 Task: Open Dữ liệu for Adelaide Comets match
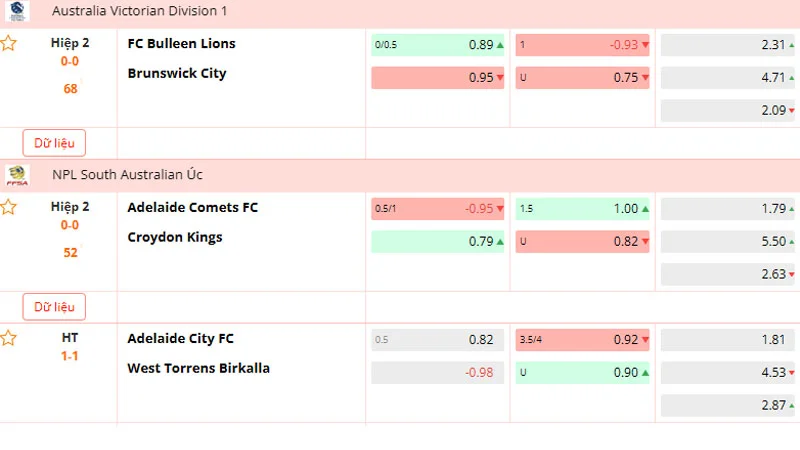[54, 306]
